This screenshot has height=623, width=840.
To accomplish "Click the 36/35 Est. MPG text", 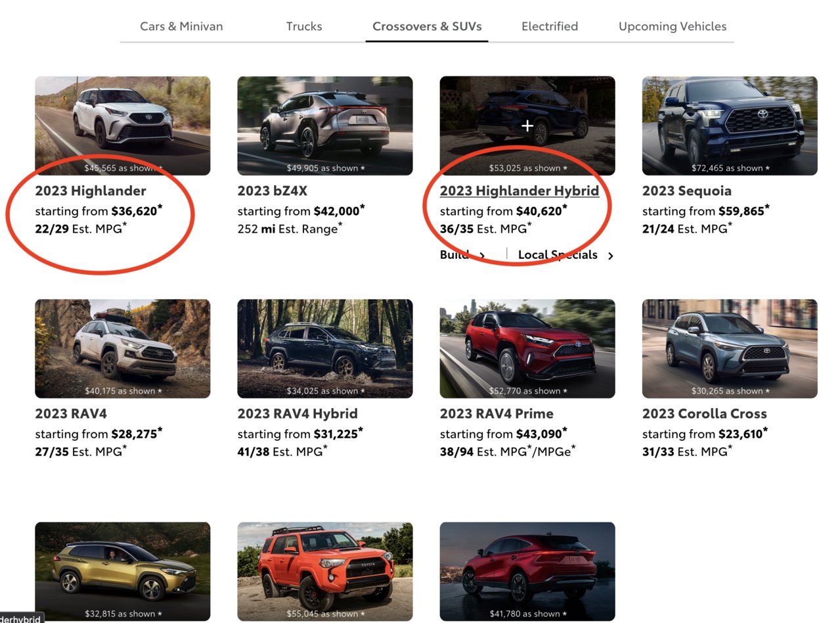I will [x=486, y=229].
